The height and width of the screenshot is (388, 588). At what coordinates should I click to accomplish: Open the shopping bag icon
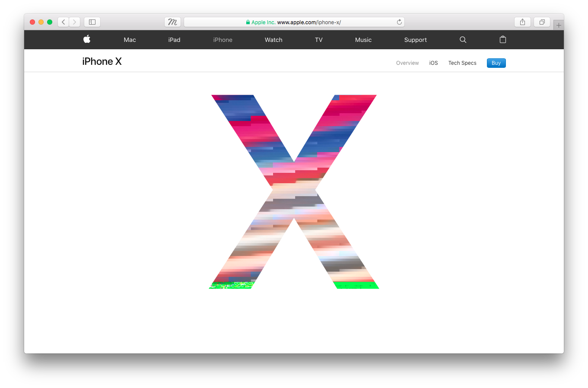[x=503, y=39]
